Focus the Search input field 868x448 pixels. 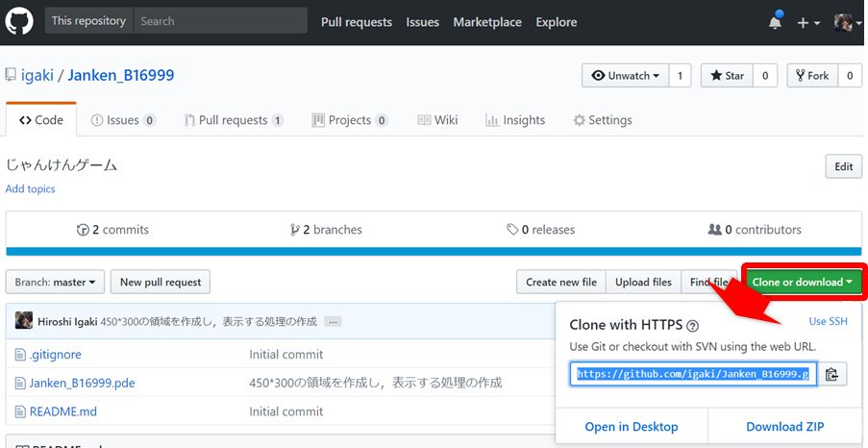220,21
